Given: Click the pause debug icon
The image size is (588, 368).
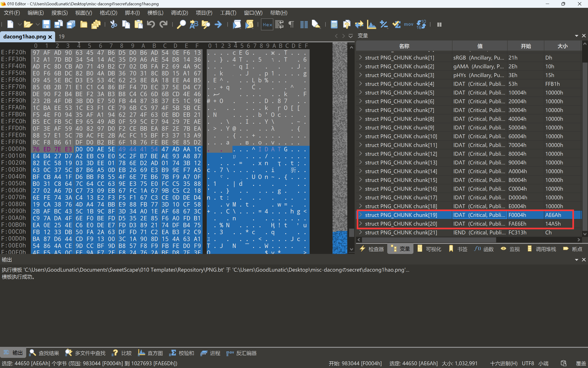Looking at the screenshot, I should click(x=439, y=24).
